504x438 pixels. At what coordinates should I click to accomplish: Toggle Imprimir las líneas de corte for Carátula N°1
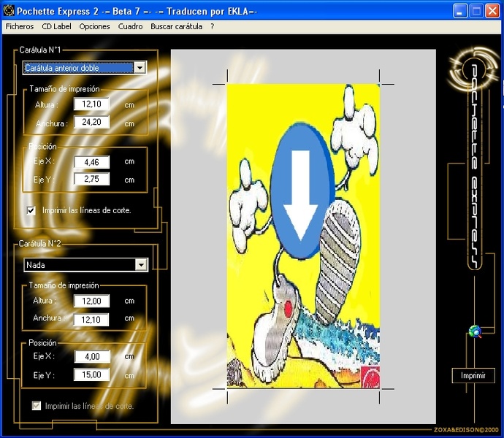(31, 211)
